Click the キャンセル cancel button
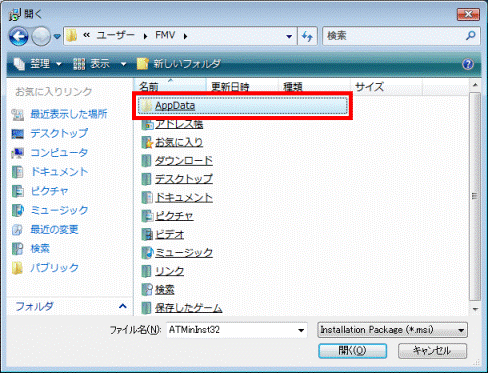This screenshot has width=488, height=373. (432, 351)
